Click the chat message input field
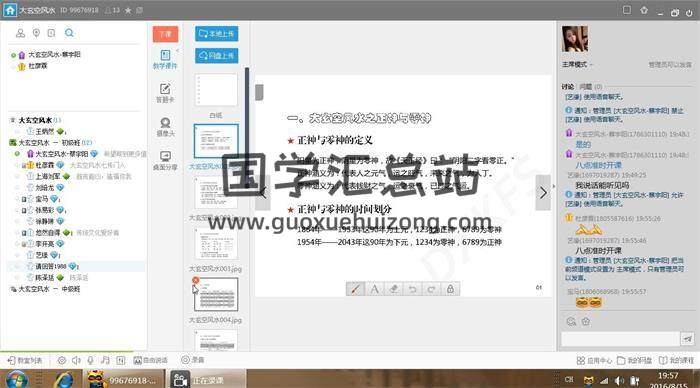Viewport: 700px width, 388px height. (x=620, y=339)
